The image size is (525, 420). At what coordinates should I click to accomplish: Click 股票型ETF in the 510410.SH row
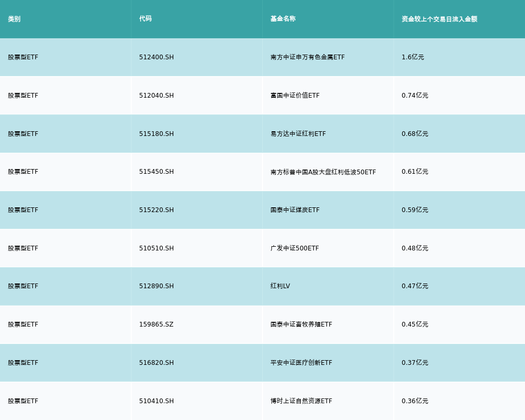23,401
